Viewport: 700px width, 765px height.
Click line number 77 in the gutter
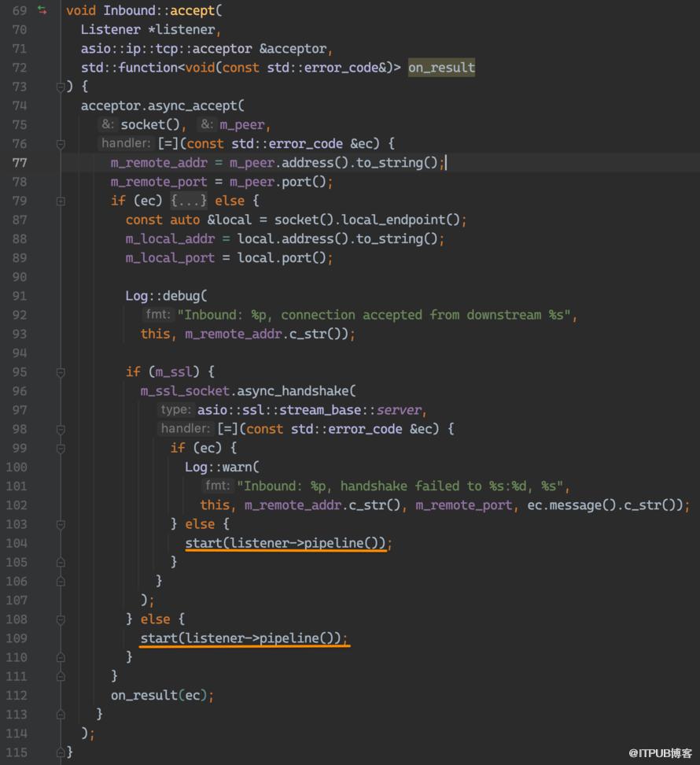pyautogui.click(x=20, y=162)
